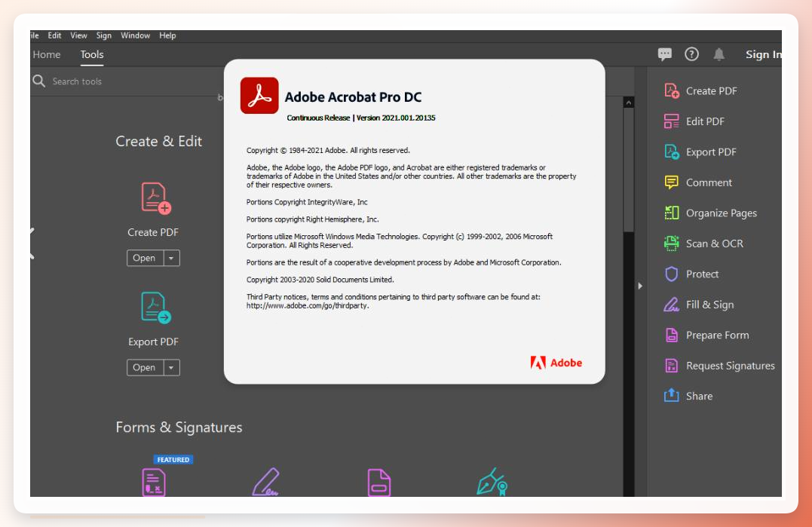Open the chat messages icon in top bar
This screenshot has height=527, width=812.
(x=664, y=54)
